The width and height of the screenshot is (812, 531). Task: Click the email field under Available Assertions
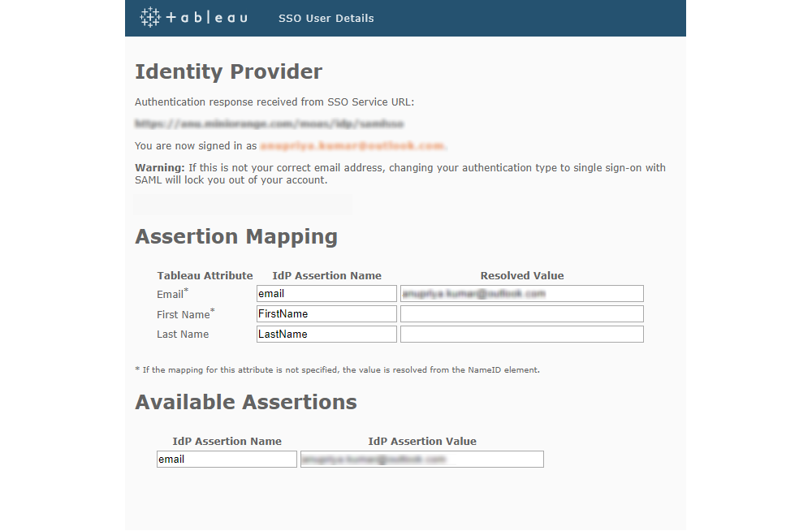point(227,460)
